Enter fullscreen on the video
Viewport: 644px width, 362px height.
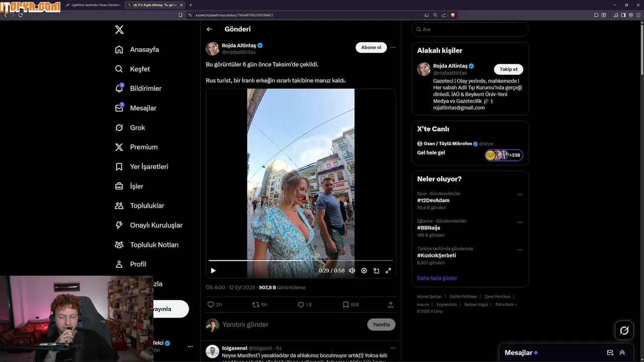(388, 270)
